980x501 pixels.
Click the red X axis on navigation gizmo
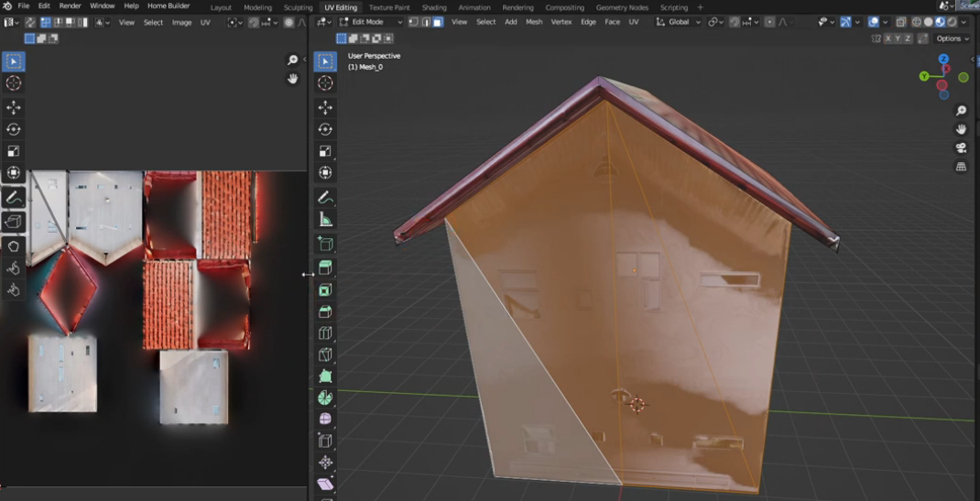(x=946, y=70)
